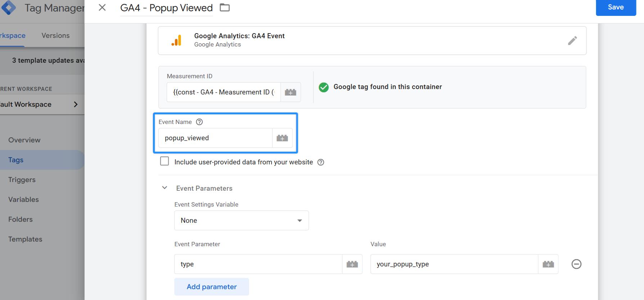Click Add parameter button

211,287
